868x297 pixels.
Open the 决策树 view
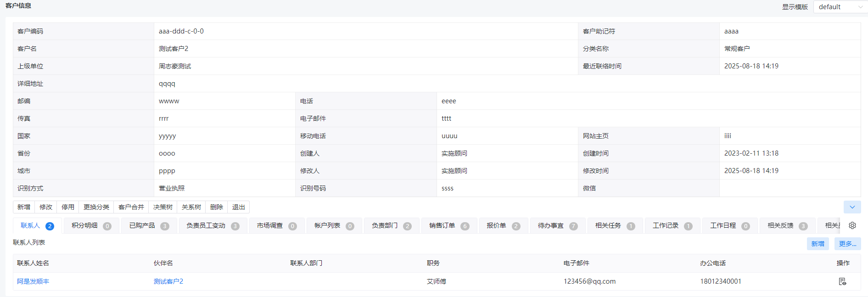[x=163, y=207]
